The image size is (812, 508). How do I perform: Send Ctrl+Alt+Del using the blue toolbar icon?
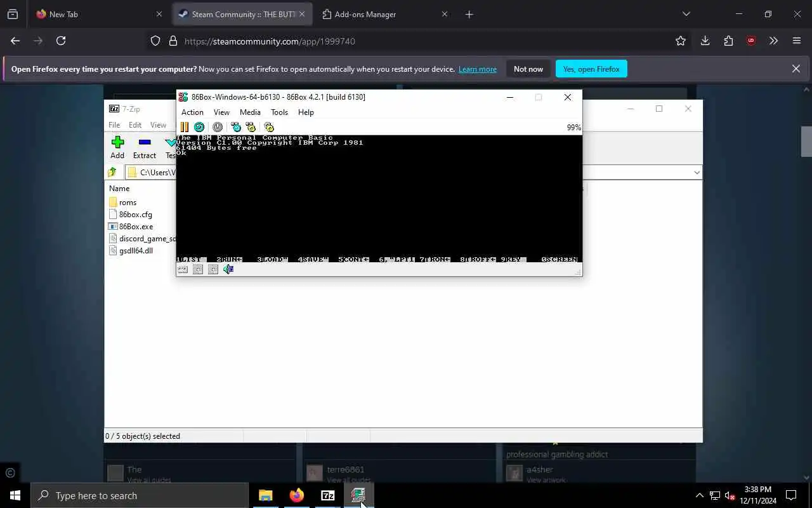pos(236,127)
